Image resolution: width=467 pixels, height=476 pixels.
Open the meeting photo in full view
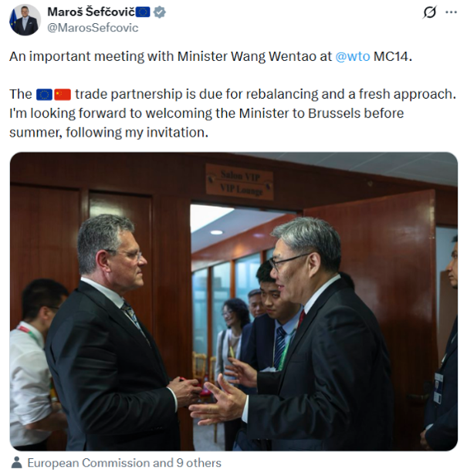pos(233,301)
